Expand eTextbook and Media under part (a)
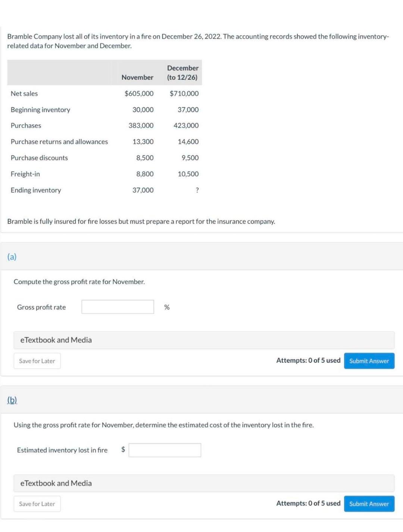The width and height of the screenshot is (403, 532). pos(56,340)
